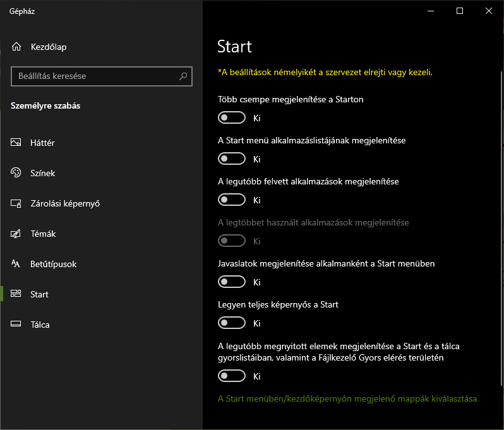Screen dimensions: 504x430
Task: Enable Start menü alkalmazáslistájának megjelenítése switch
Action: [231, 158]
